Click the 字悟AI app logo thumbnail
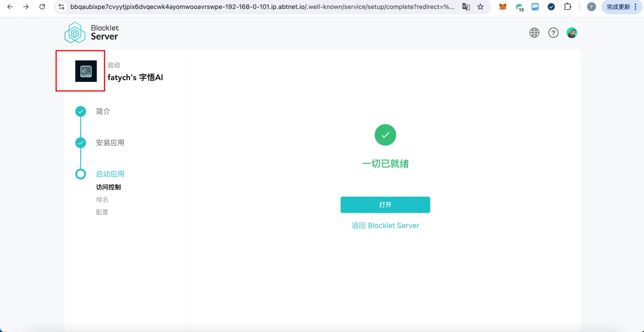Viewport: 644px width, 332px height. coord(86,71)
